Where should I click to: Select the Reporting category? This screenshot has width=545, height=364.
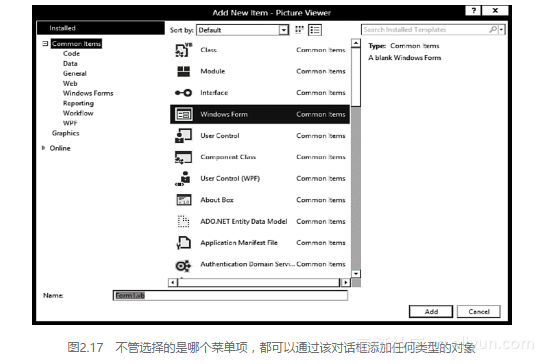click(78, 103)
